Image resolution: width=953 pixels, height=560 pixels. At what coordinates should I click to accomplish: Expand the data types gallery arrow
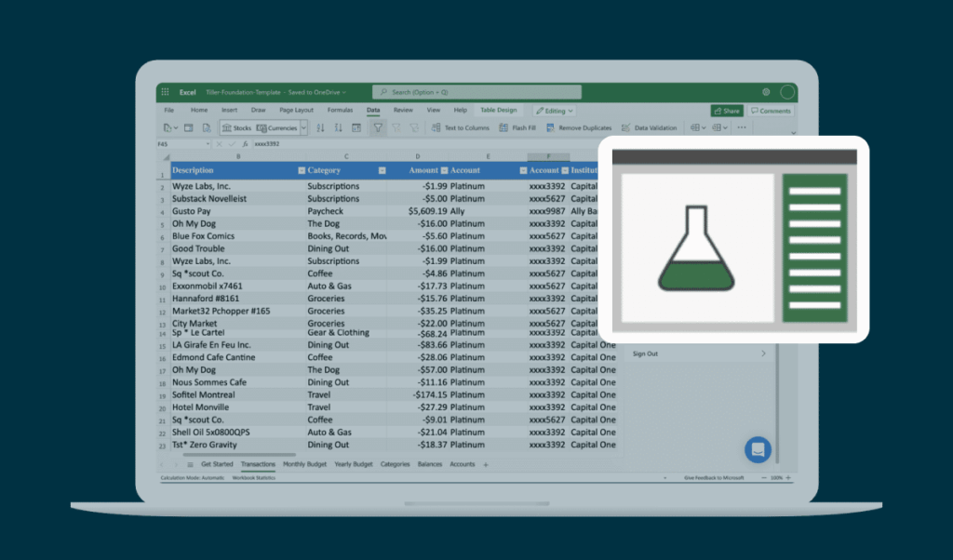pos(303,127)
